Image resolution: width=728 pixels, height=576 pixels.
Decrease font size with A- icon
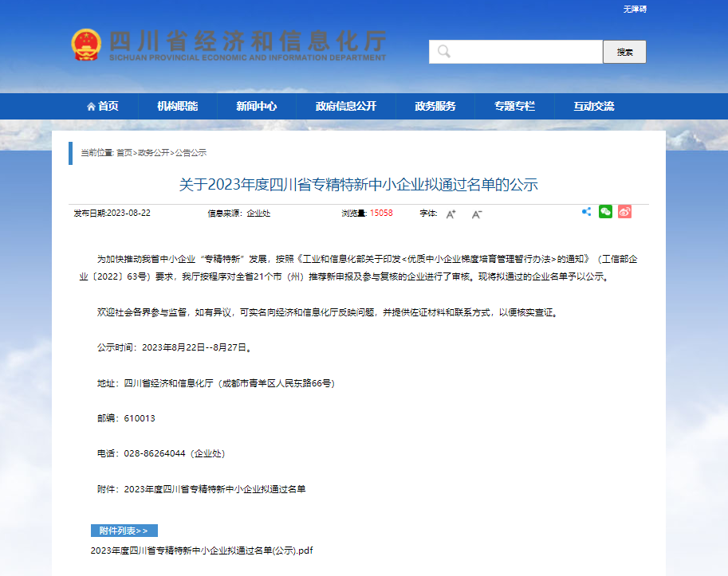[477, 214]
